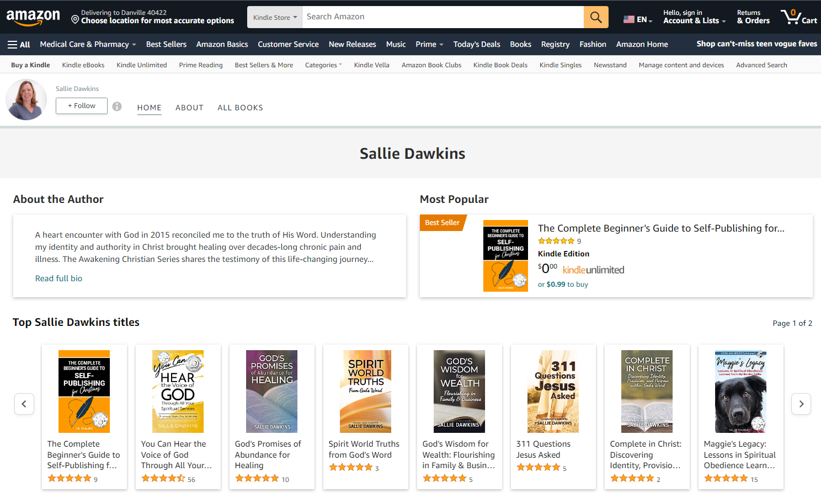This screenshot has height=504, width=821.
Task: Open Registry in the nav bar
Action: [x=555, y=44]
